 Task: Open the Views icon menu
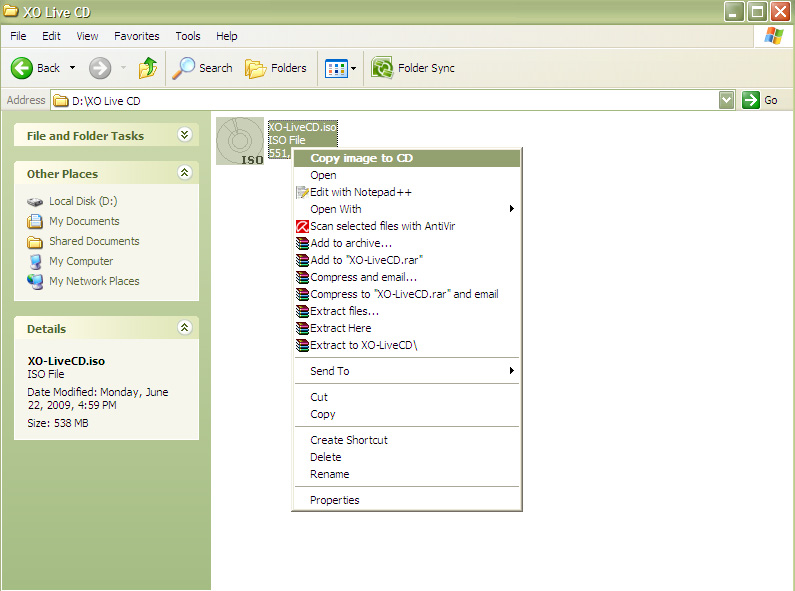pyautogui.click(x=336, y=68)
